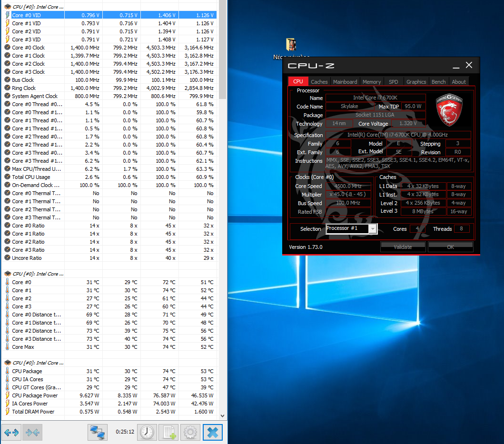504x444 pixels.
Task: Click the Core #0 thermometer icon in temperatures
Action: click(8, 282)
